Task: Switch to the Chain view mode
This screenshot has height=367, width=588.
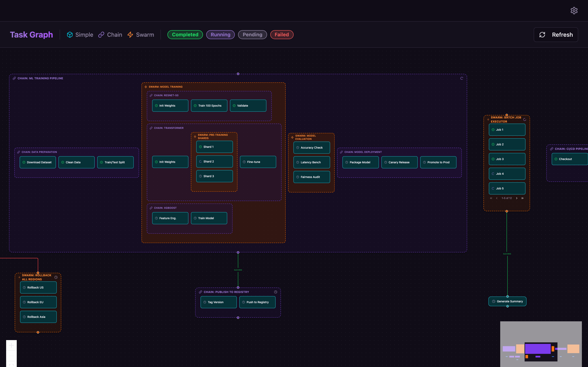Action: click(x=110, y=34)
